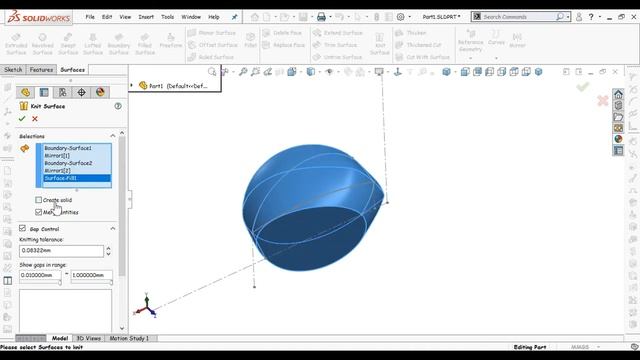
Task: Open the search commands dropdown arrow
Action: click(x=568, y=17)
